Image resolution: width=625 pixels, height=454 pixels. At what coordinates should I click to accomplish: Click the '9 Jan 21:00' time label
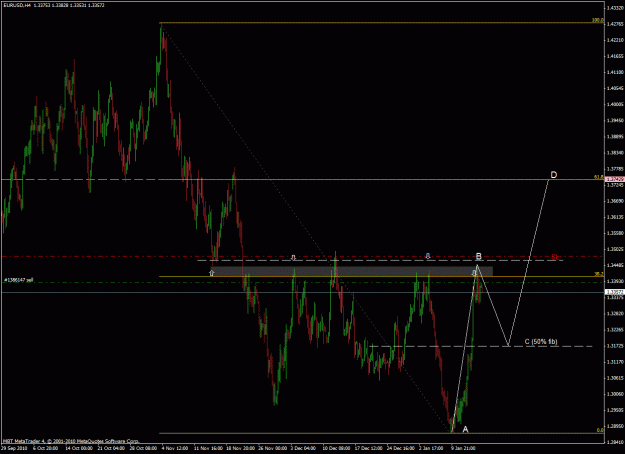tap(464, 448)
